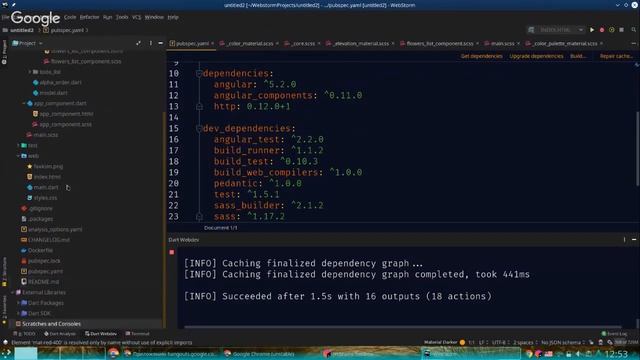Screen dimensions: 640x360
Task: Click the Upgrade dependencies link
Action: pos(536,56)
